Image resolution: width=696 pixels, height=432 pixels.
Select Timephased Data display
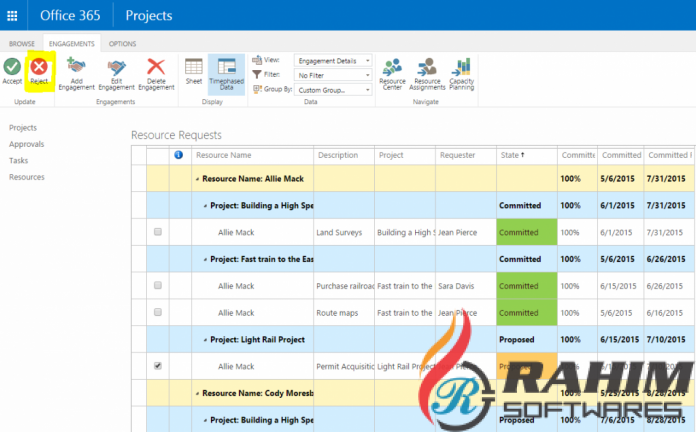(226, 74)
